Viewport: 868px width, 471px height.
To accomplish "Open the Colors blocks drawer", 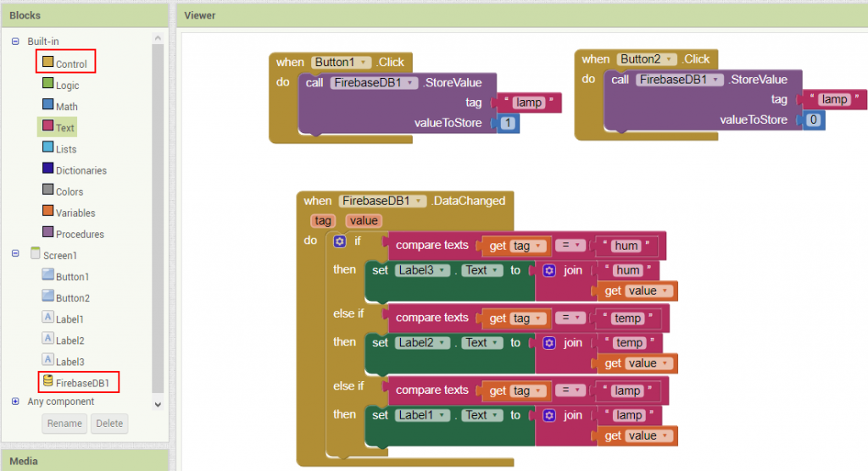I will point(63,191).
